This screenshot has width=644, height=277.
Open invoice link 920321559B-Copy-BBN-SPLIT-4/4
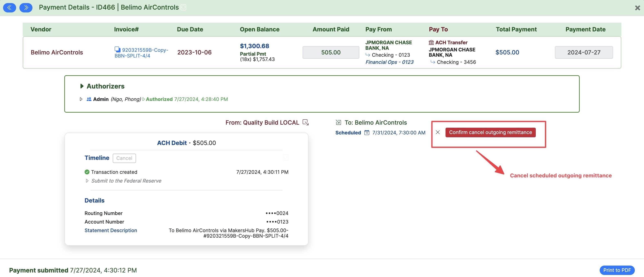[141, 53]
